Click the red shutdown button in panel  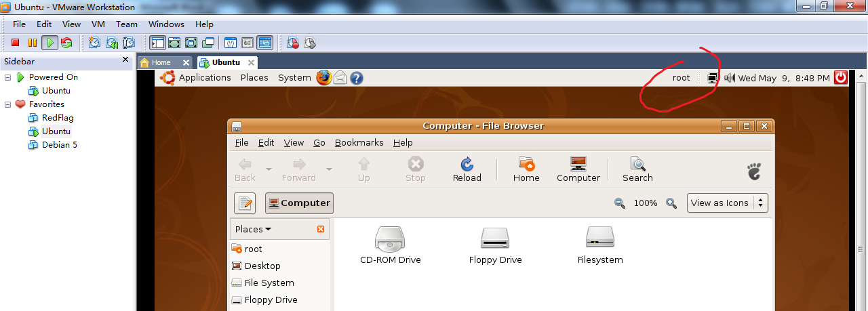(x=841, y=77)
